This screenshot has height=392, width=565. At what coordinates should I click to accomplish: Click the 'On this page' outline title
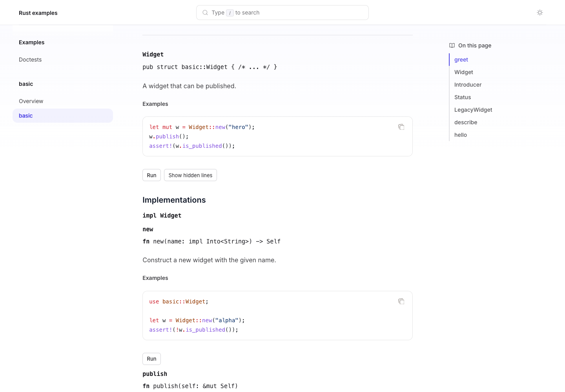(x=475, y=45)
